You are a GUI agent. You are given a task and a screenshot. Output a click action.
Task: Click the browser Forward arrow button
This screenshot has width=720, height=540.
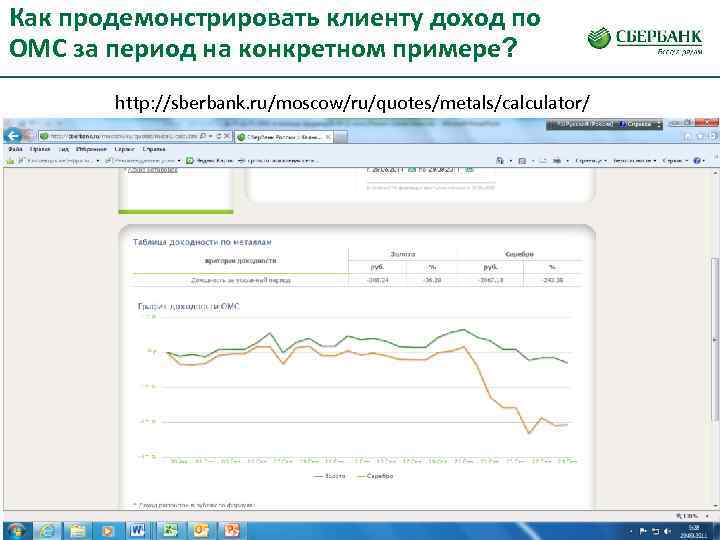28,136
